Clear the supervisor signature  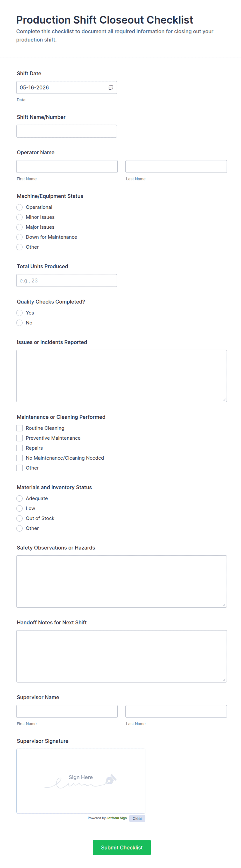137,819
